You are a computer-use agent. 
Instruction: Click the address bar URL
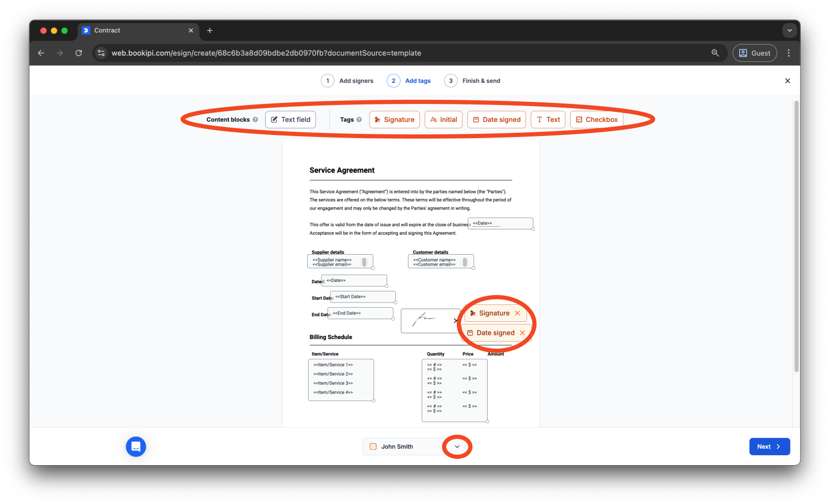[x=266, y=53]
